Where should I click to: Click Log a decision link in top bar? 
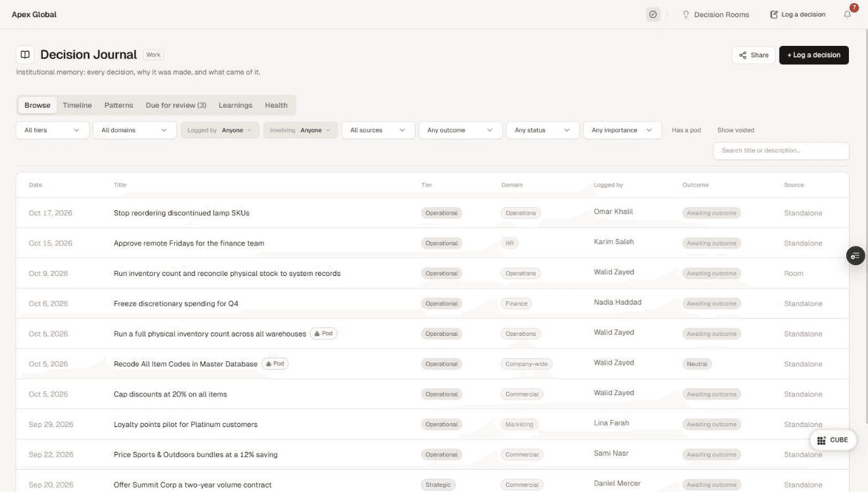click(x=797, y=14)
